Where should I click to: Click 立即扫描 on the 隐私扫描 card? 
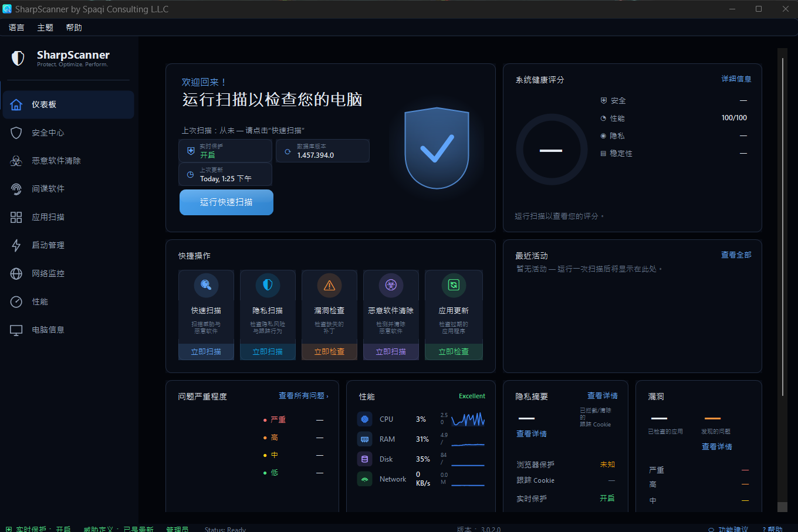coord(268,352)
